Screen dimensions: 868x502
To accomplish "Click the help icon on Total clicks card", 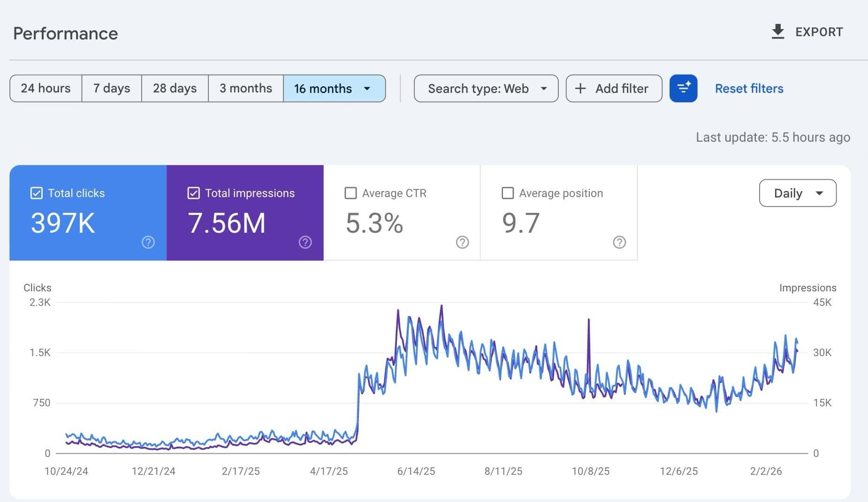I will click(x=148, y=243).
